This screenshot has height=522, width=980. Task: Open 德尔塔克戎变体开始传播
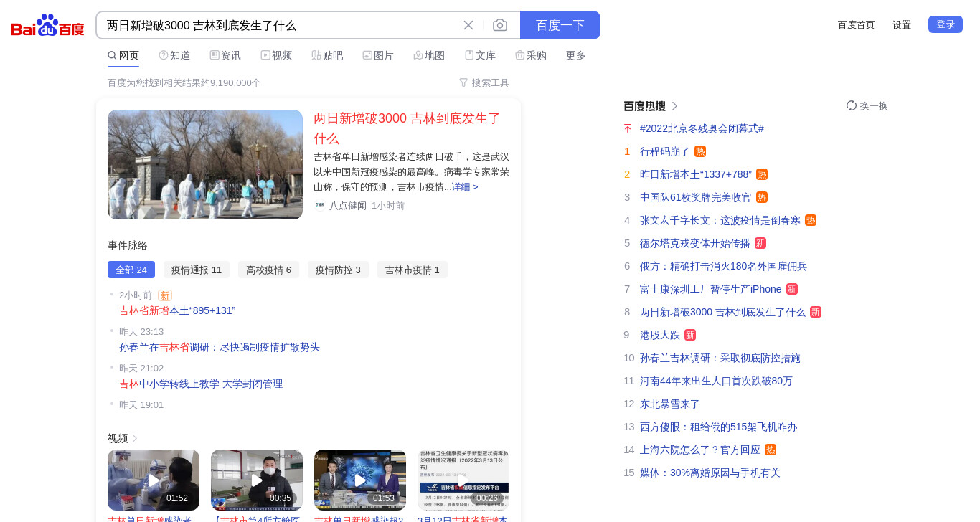click(x=695, y=243)
